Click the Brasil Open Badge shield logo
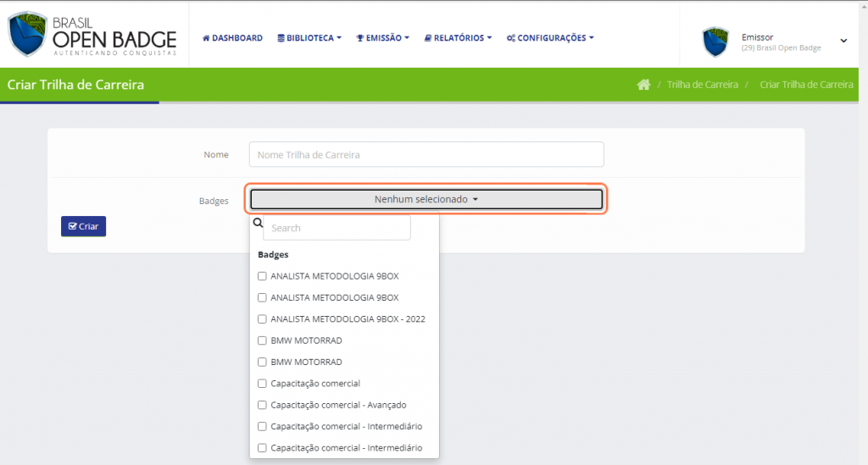Viewport: 868px width, 465px height. (x=26, y=34)
